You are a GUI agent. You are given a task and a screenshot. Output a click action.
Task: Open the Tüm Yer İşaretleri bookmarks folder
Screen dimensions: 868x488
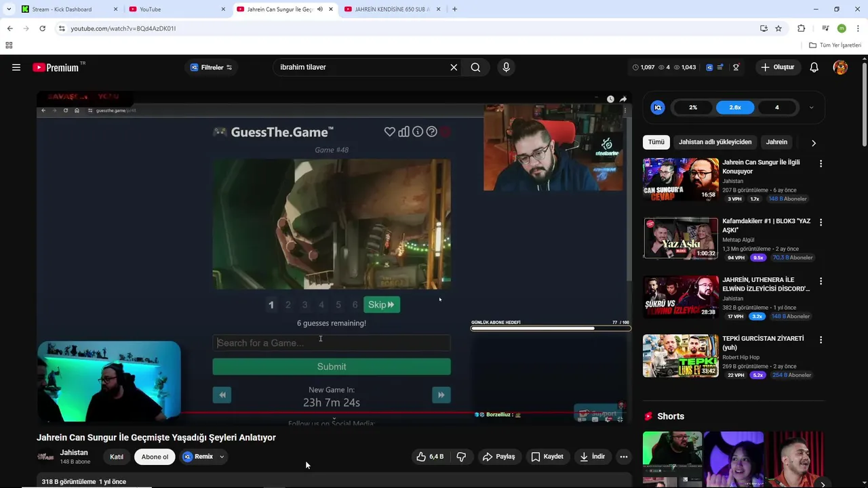[x=835, y=45]
